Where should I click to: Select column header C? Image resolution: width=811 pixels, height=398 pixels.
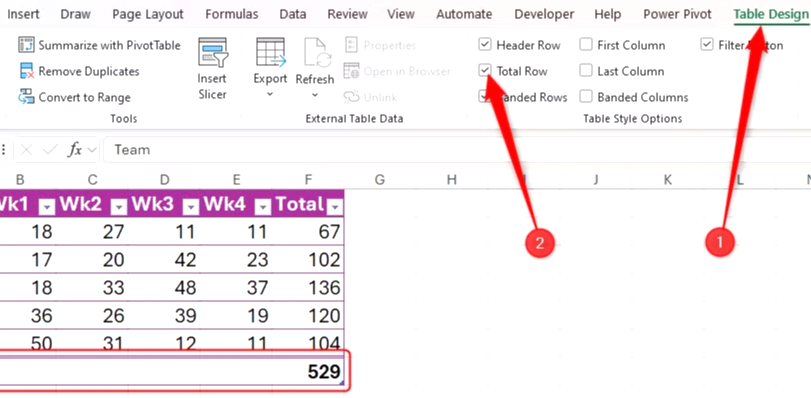pyautogui.click(x=93, y=180)
